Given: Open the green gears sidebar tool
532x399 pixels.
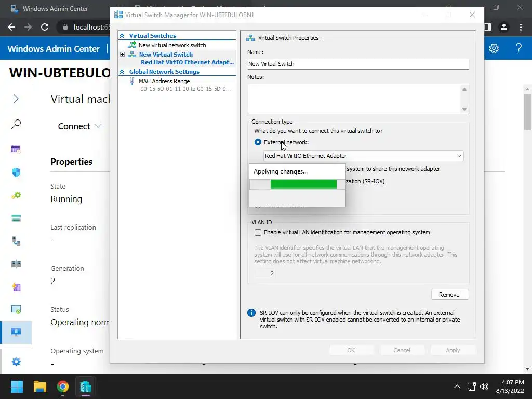Looking at the screenshot, I should pyautogui.click(x=16, y=195).
